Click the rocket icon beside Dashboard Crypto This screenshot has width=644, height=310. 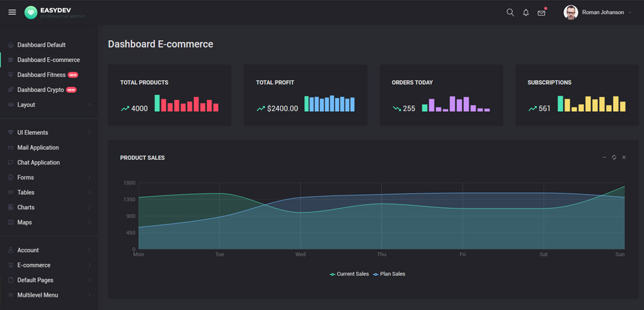click(x=11, y=90)
